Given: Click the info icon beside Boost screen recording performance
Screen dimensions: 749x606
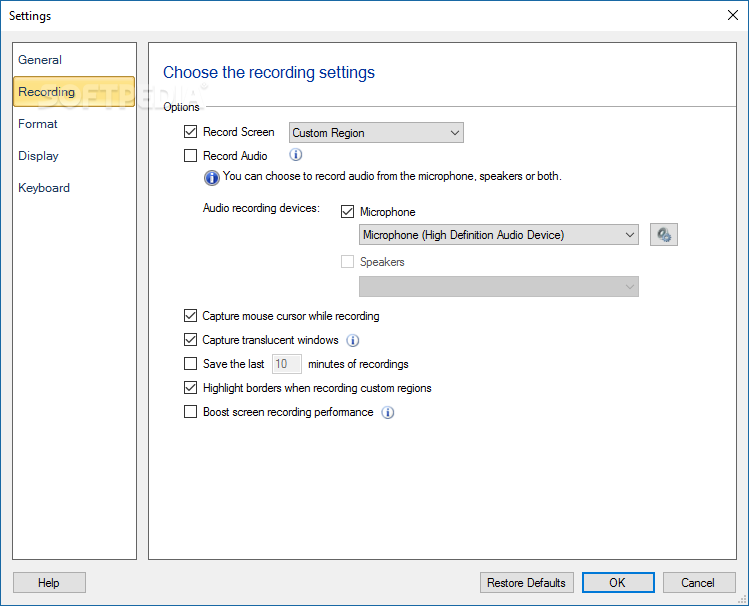Looking at the screenshot, I should click(x=388, y=412).
